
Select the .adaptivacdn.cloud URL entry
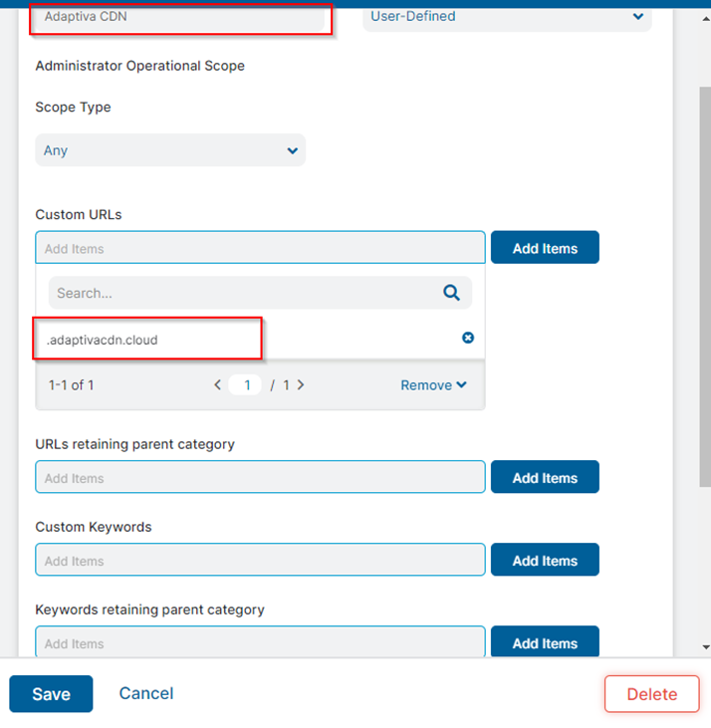(x=103, y=340)
